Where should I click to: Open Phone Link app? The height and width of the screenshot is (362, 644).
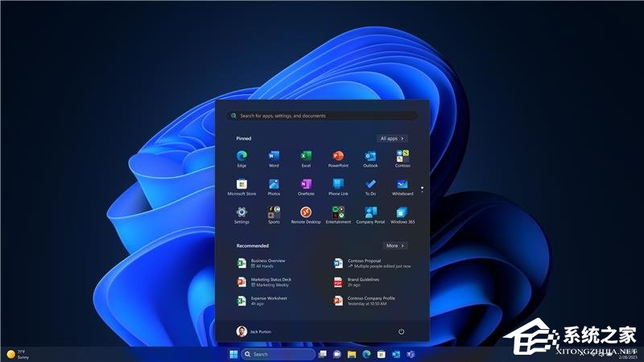(338, 187)
